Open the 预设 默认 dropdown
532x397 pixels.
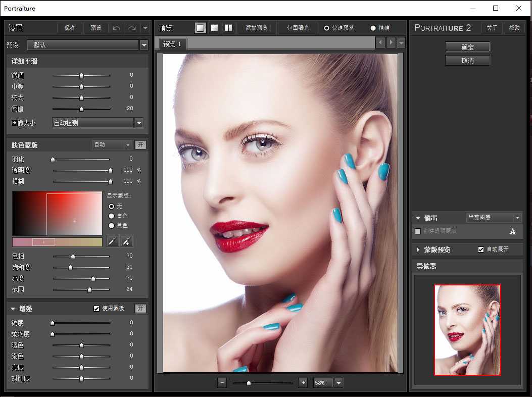[144, 45]
